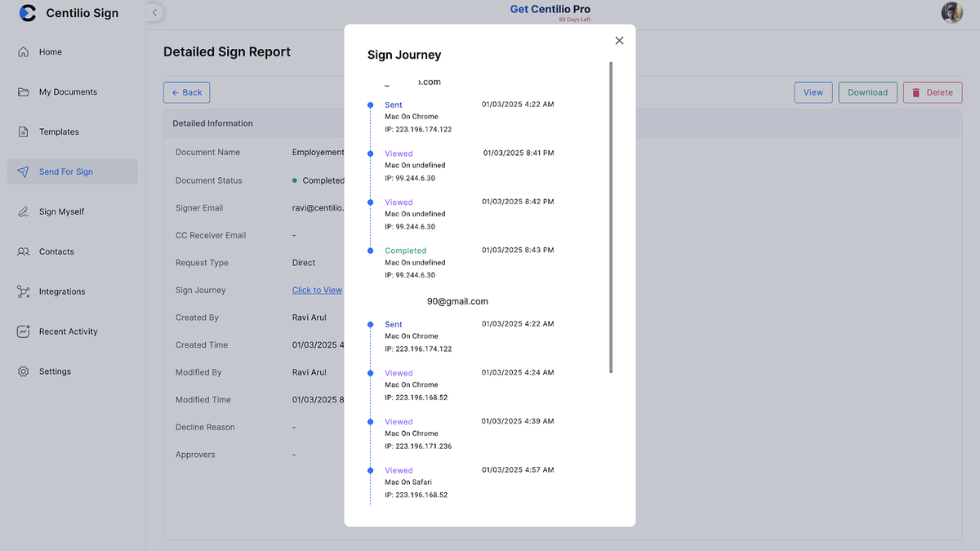Screen dimensions: 980x551
Task: Click the Home icon in sidebar
Action: tap(24, 52)
